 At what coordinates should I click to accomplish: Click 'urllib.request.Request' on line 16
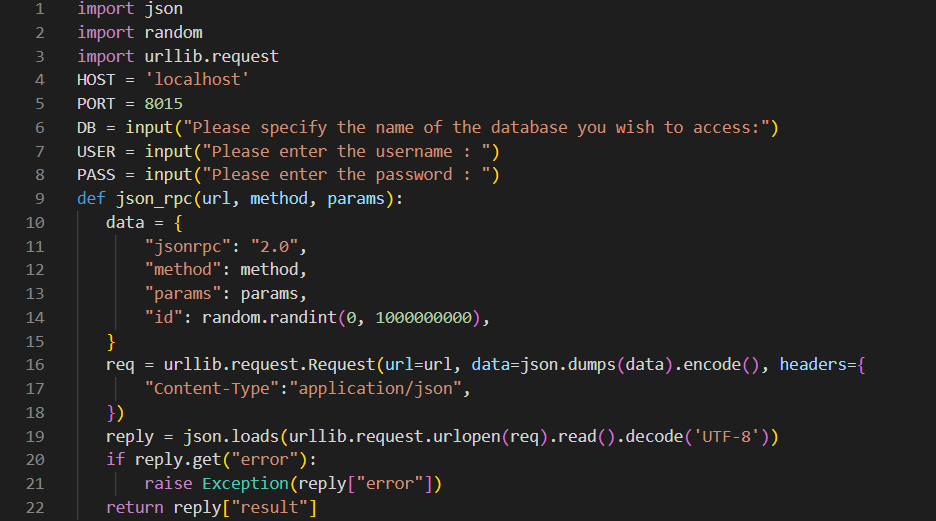[269, 365]
